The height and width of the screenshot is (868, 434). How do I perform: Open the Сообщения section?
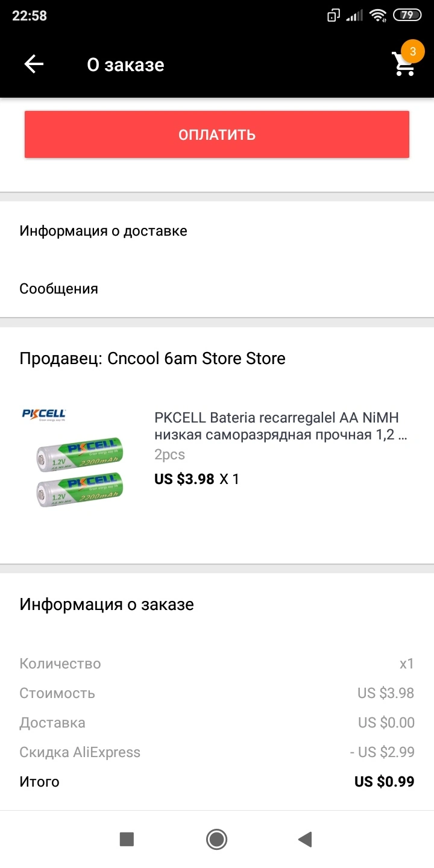217,289
